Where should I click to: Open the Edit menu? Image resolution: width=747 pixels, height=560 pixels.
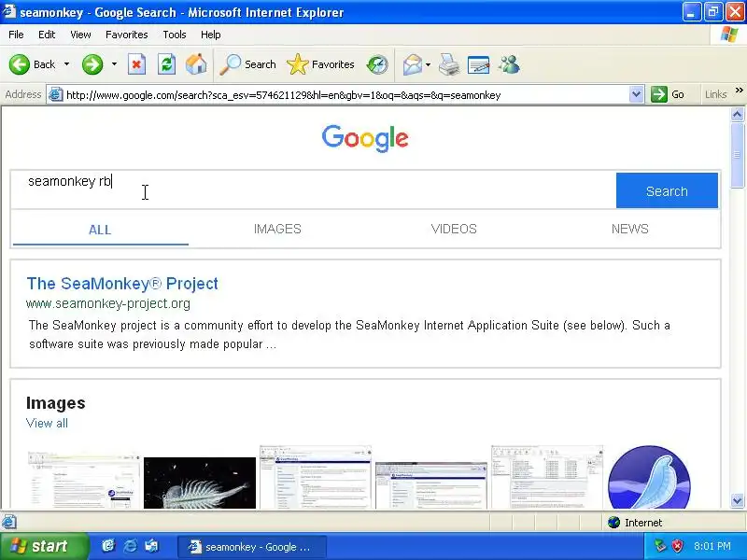47,35
